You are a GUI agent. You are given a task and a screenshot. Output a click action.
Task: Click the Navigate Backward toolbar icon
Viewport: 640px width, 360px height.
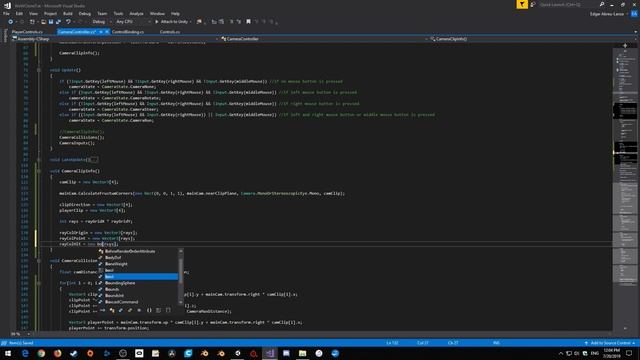(x=10, y=22)
